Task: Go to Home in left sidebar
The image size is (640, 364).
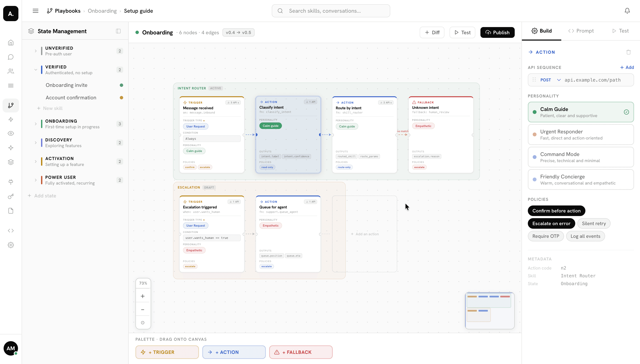Action: tap(11, 43)
